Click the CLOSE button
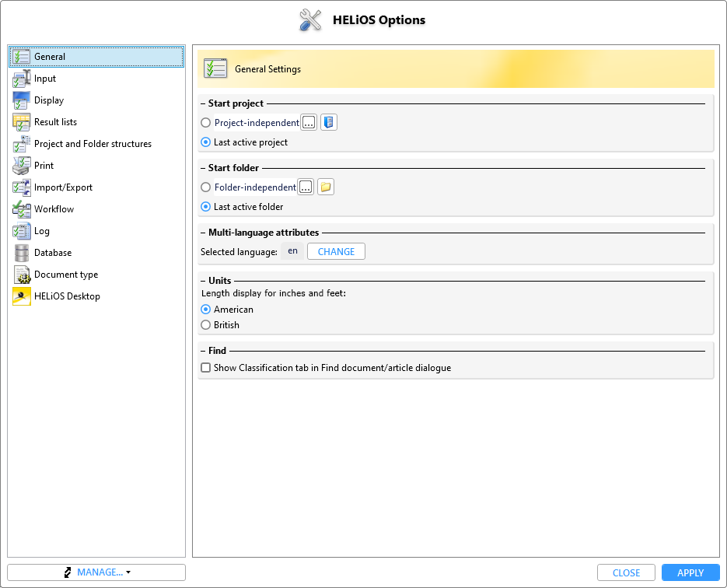This screenshot has width=727, height=588. pos(626,572)
